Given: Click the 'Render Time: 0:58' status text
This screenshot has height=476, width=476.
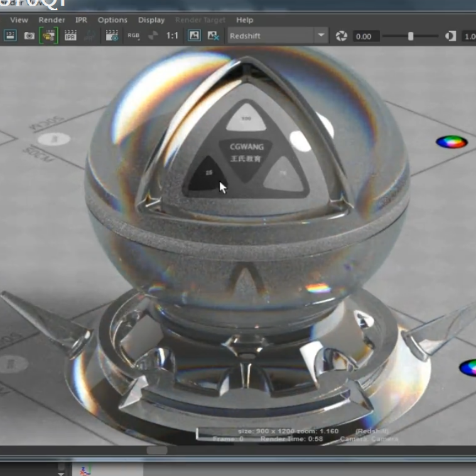Looking at the screenshot, I should tap(291, 439).
